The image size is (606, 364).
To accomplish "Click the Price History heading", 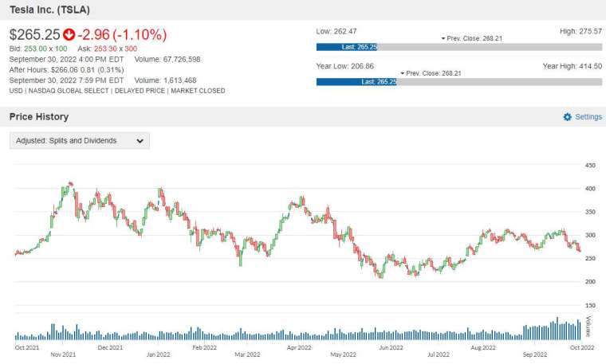I will click(39, 116).
